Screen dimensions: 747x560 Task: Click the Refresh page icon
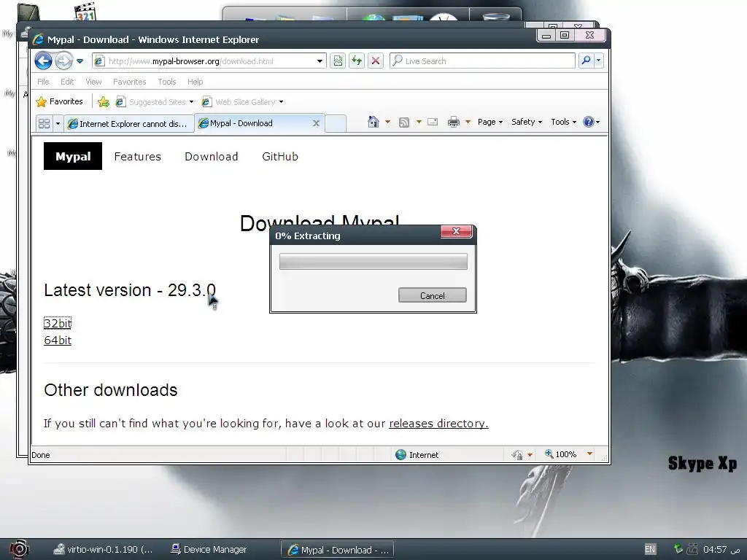356,61
